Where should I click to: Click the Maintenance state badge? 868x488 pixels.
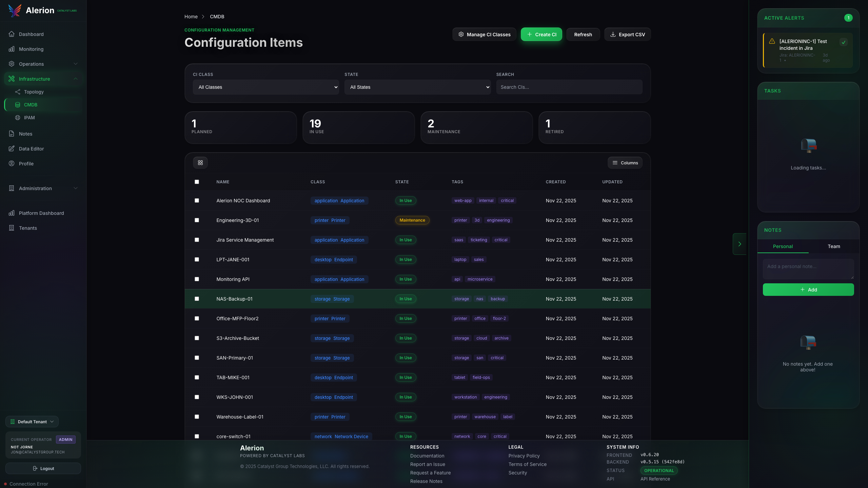[412, 220]
